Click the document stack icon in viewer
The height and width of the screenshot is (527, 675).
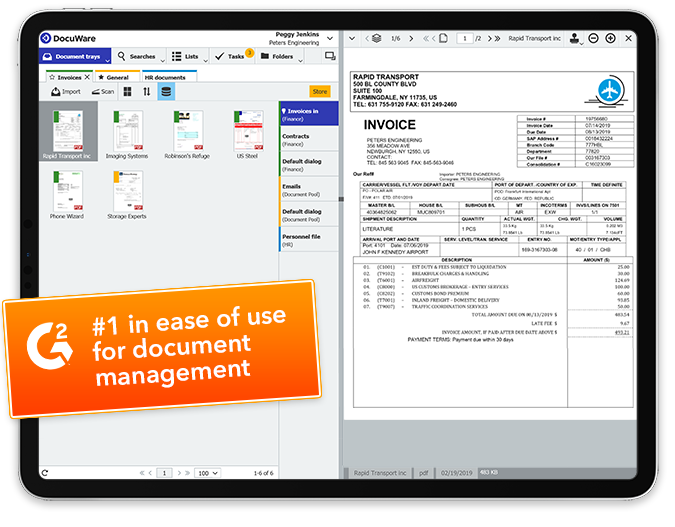[377, 38]
